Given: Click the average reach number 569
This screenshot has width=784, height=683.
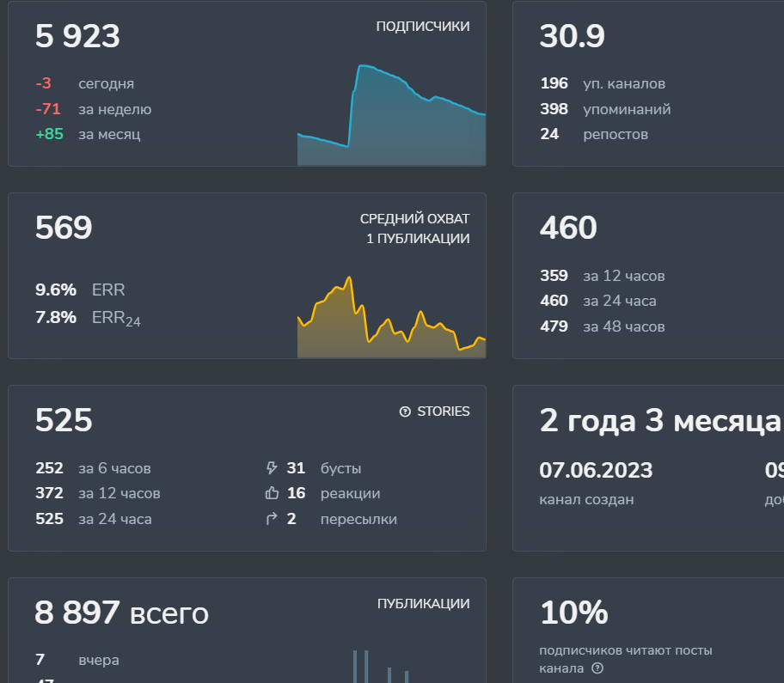Looking at the screenshot, I should (x=64, y=228).
